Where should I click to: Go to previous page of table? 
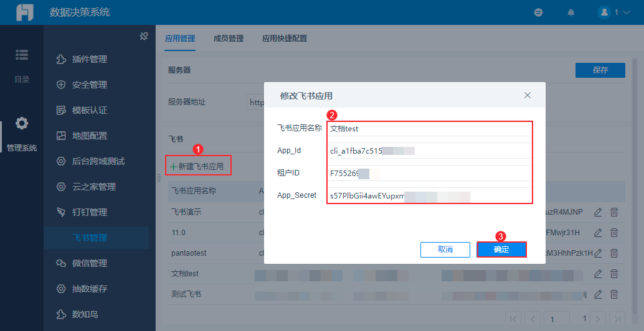533,319
